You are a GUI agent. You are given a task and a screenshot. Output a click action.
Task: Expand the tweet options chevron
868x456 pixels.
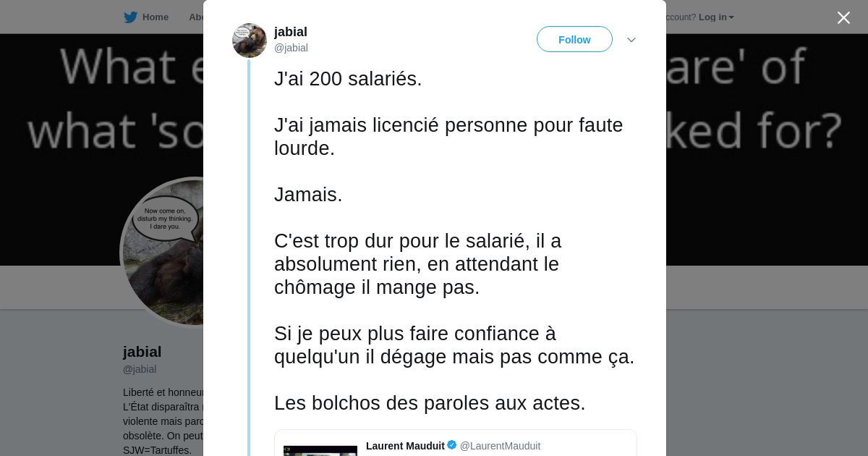click(631, 40)
